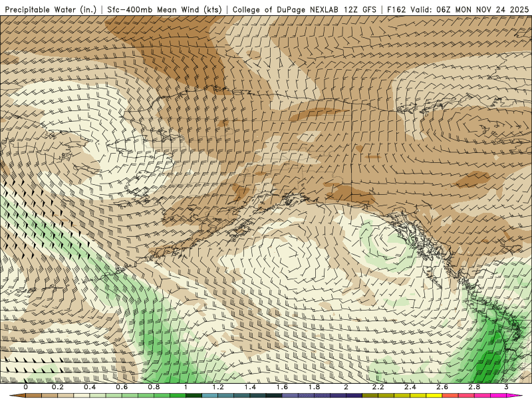Click the '1.8' label on the color scale

(x=314, y=387)
